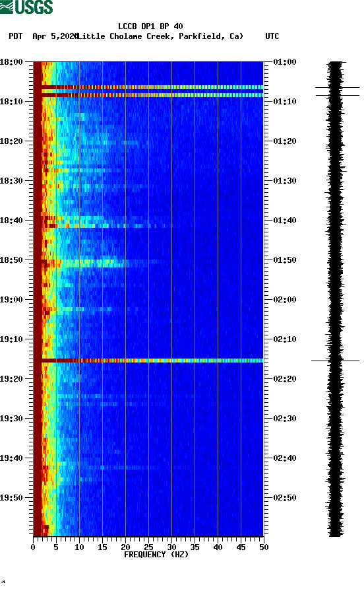364x589 pixels.
Task: Click the 35 Hz frequency tick label
Action: coord(195,547)
